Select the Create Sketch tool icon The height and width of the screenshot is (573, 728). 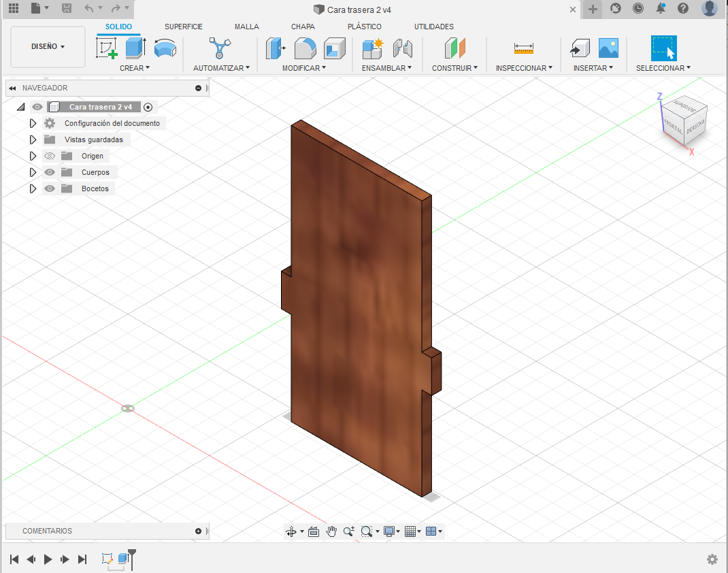click(106, 48)
